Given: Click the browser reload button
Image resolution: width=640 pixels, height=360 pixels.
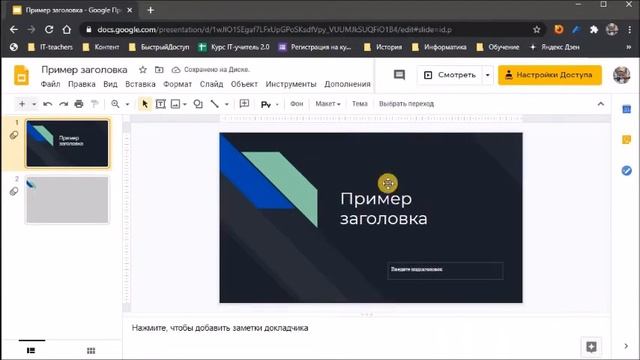Looking at the screenshot, I should click(x=49, y=30).
